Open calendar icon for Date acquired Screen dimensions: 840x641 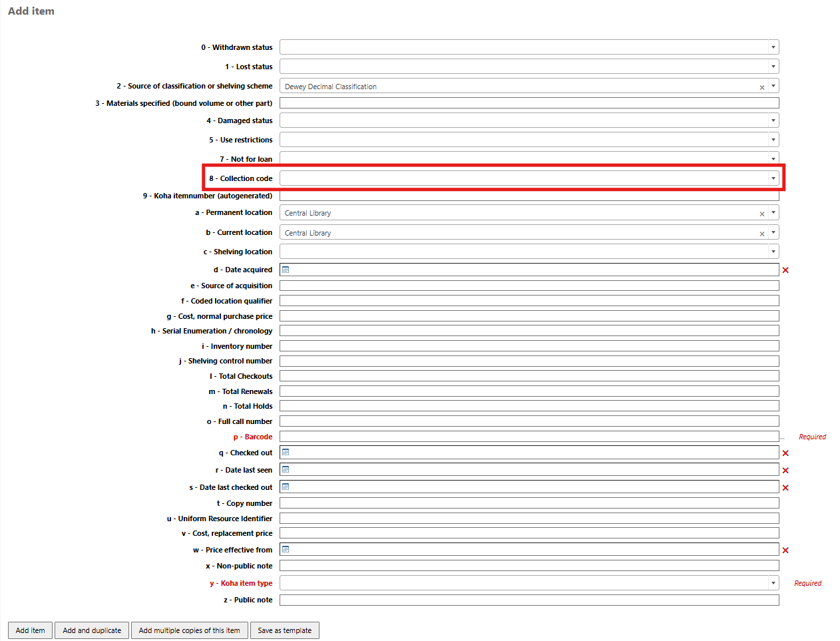point(286,270)
